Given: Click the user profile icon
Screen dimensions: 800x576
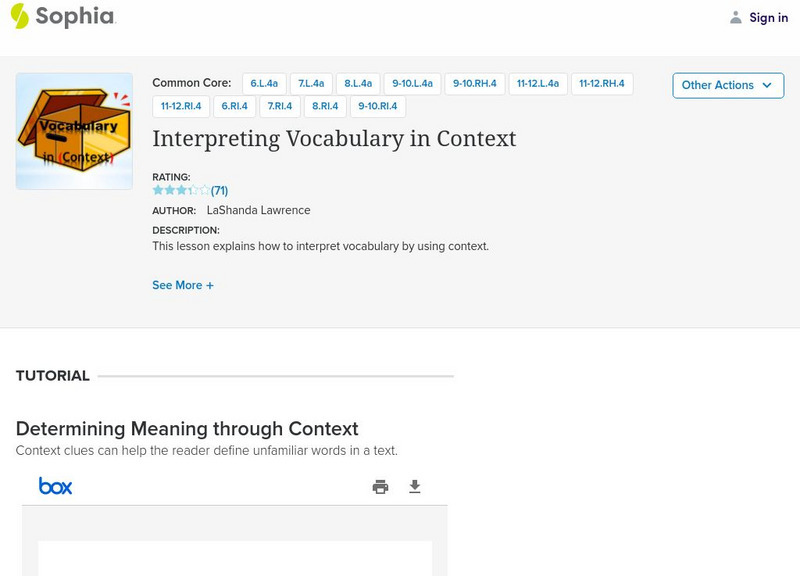Looking at the screenshot, I should tap(736, 18).
